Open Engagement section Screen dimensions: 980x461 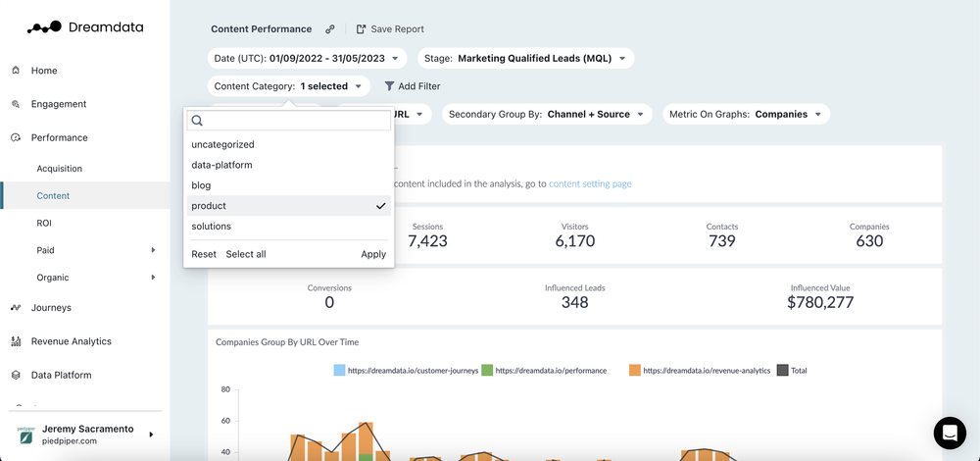[x=59, y=104]
